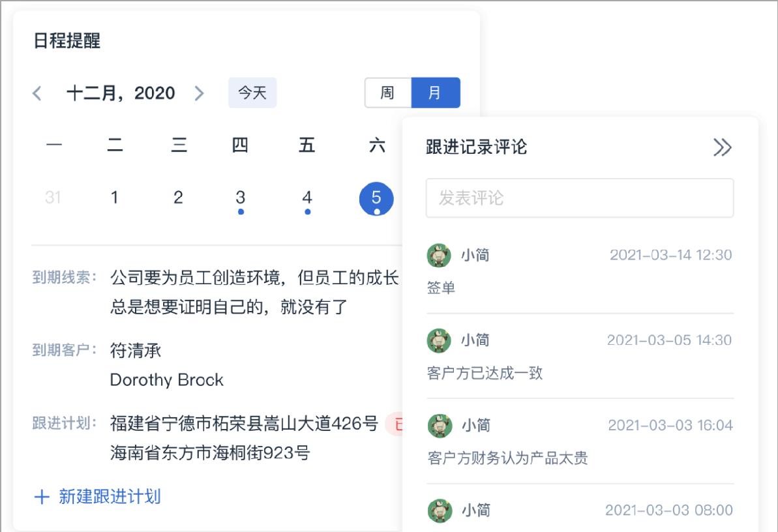This screenshot has width=778, height=532.
Task: Select date 4 in calendar
Action: click(x=307, y=198)
